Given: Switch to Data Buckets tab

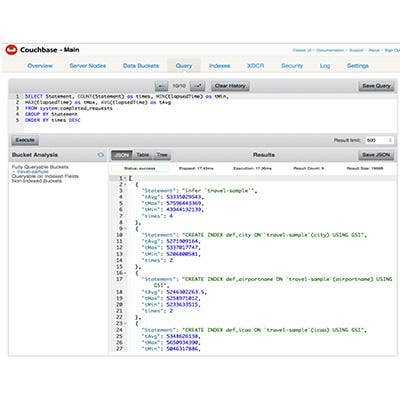Looking at the screenshot, I should pos(141,66).
